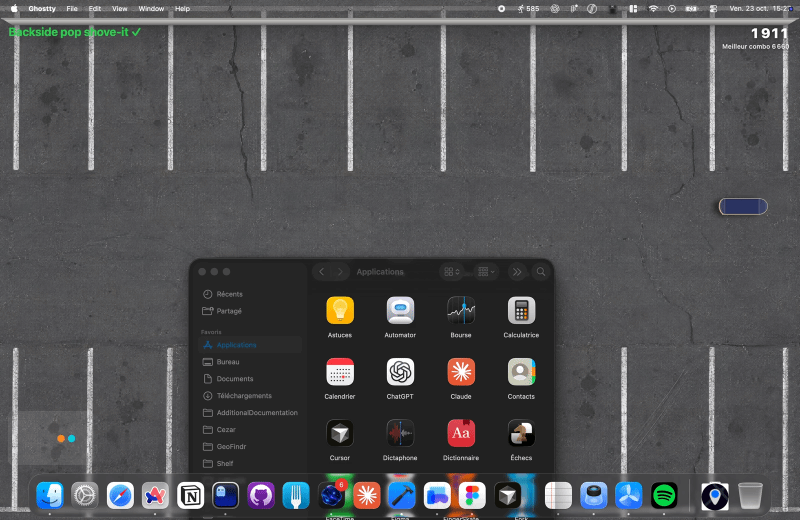
Task: Select ChatGPT in the Applications folder
Action: pos(400,372)
